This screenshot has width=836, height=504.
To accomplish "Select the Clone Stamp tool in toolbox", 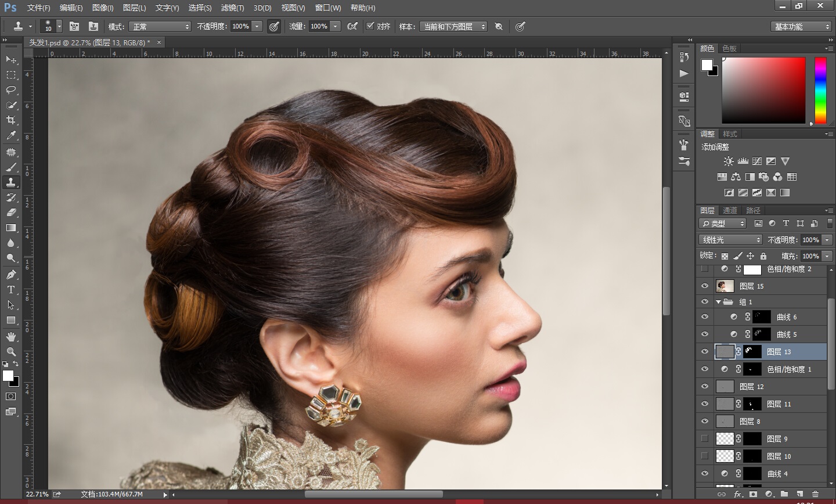I will pyautogui.click(x=11, y=182).
